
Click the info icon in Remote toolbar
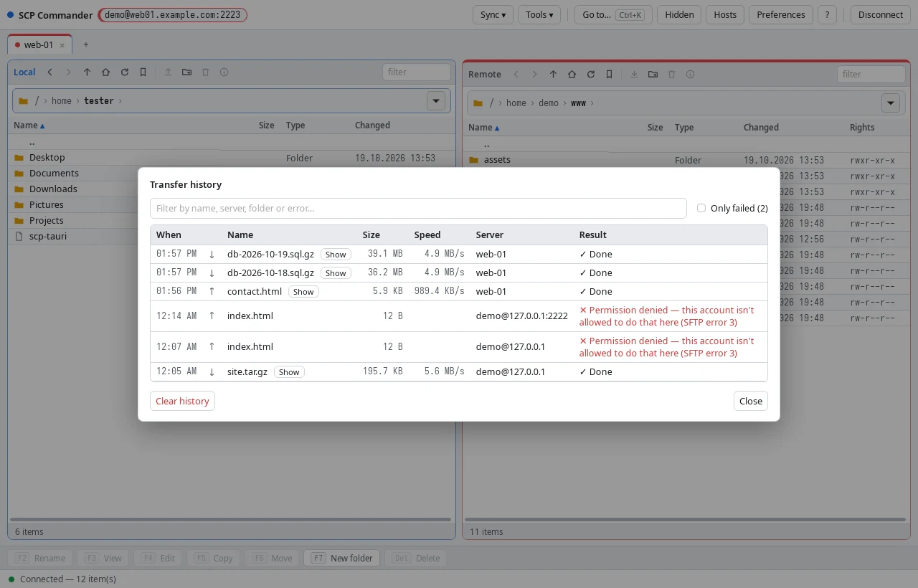[690, 75]
